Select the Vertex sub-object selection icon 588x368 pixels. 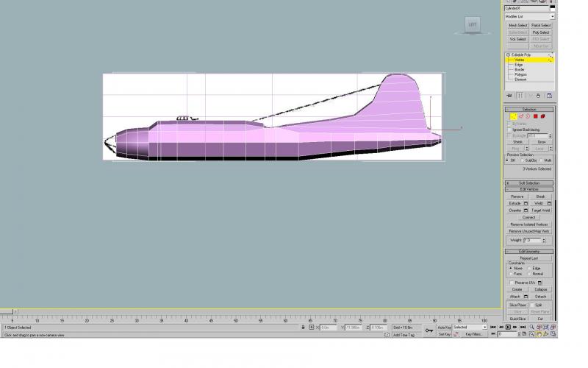[x=513, y=116]
